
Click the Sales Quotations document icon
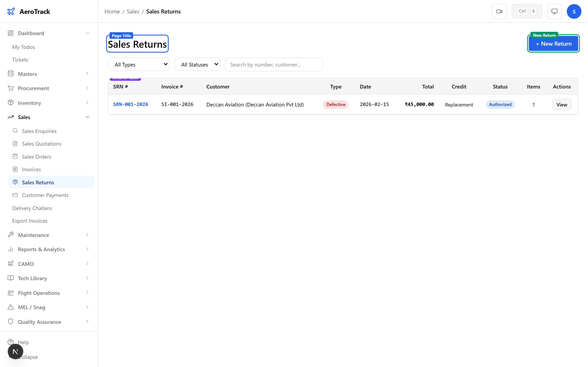15,144
